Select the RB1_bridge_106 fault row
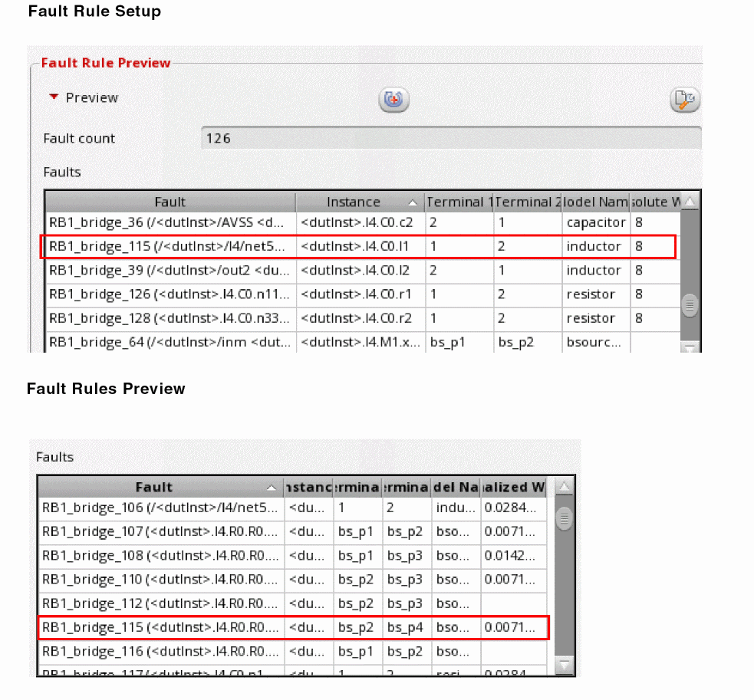This screenshot has width=754, height=700. tap(292, 508)
